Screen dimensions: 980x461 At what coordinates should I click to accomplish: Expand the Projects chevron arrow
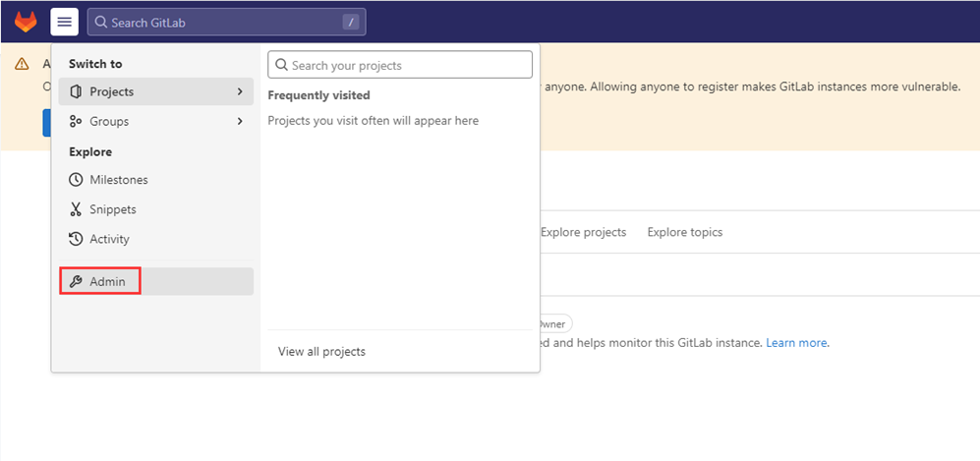pyautogui.click(x=240, y=91)
